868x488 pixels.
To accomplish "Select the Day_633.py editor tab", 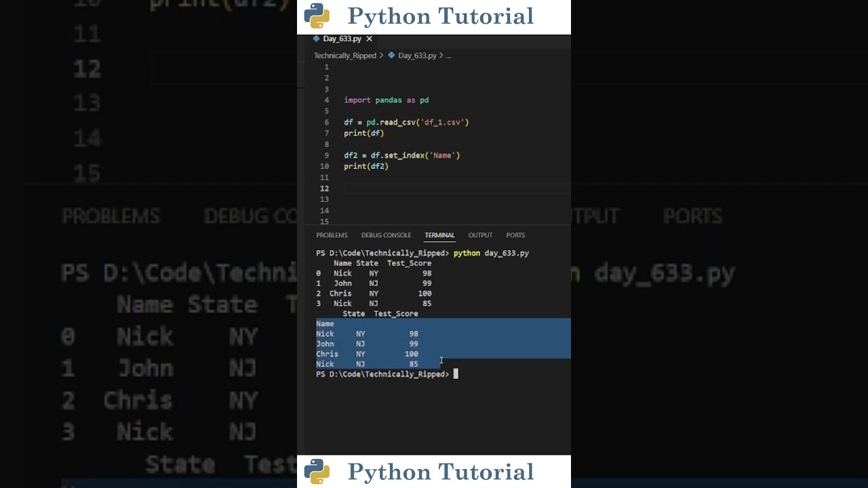I will click(x=342, y=39).
